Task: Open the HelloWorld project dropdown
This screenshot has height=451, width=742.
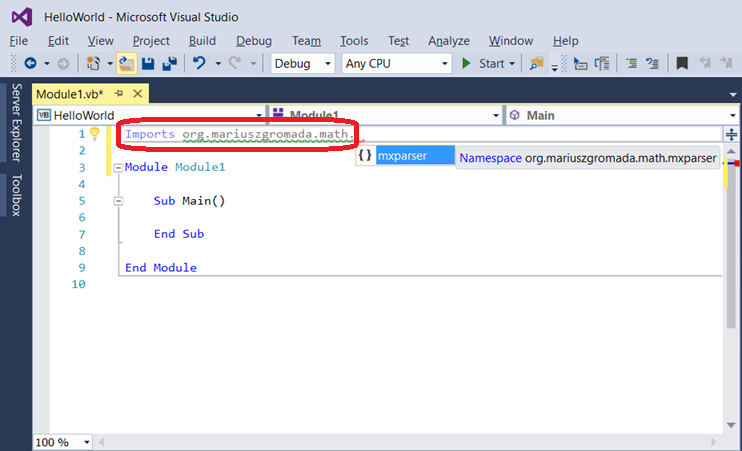Action: (150, 115)
